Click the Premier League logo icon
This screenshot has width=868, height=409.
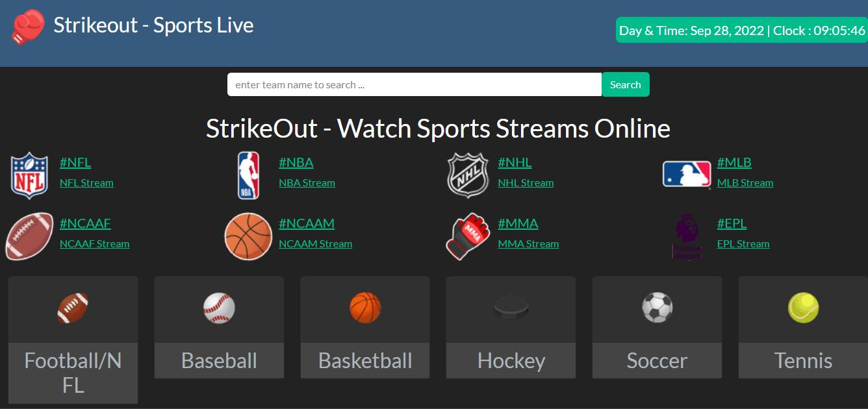(687, 236)
